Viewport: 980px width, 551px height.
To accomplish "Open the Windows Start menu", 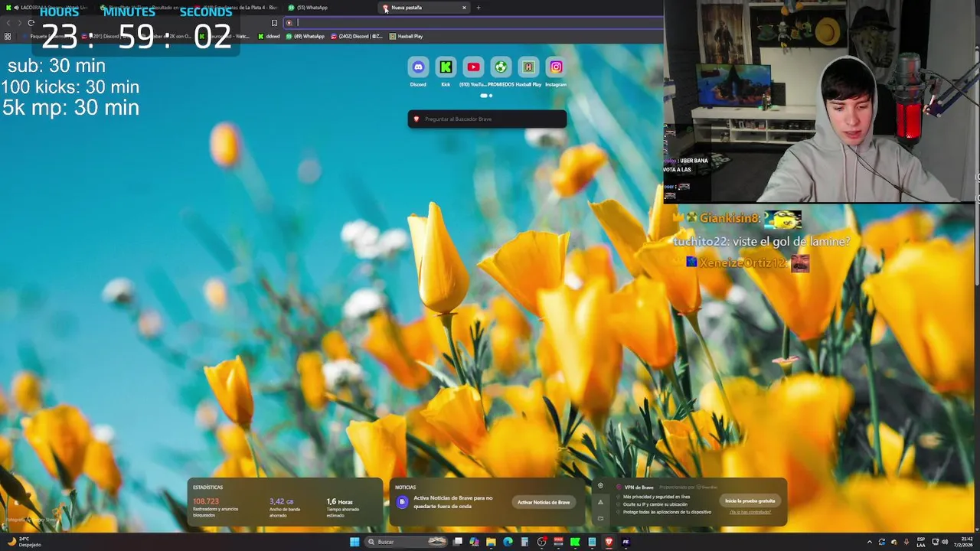I will (x=354, y=542).
